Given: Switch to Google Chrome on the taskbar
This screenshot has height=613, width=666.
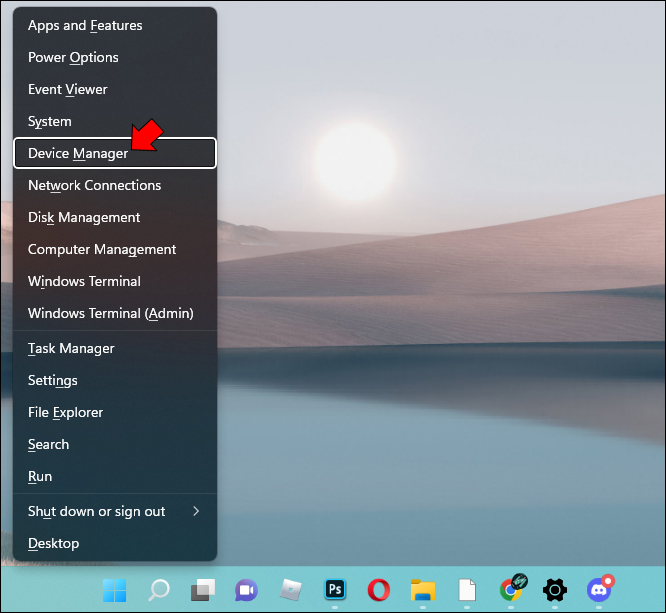Looking at the screenshot, I should pyautogui.click(x=512, y=588).
